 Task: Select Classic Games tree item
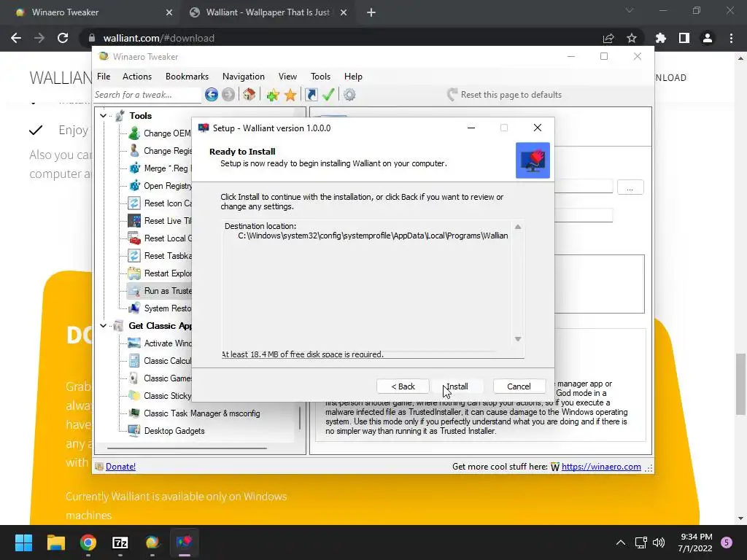pos(160,378)
